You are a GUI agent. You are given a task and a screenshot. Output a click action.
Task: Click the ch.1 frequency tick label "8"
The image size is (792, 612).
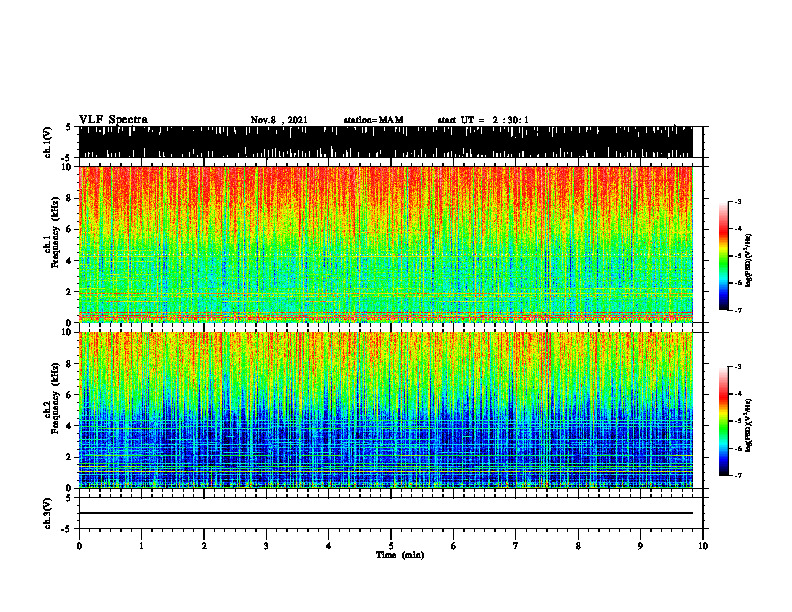click(x=70, y=198)
